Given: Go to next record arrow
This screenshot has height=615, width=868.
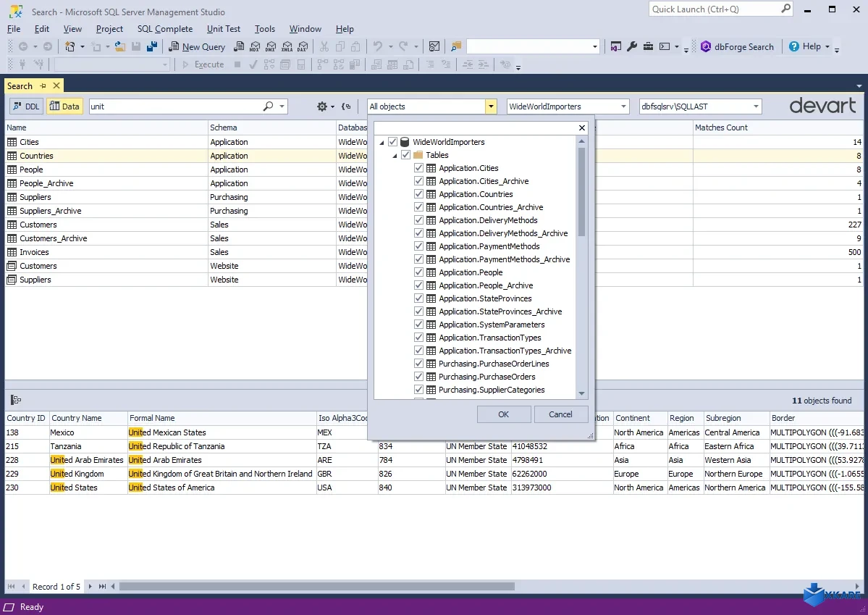Looking at the screenshot, I should pyautogui.click(x=90, y=586).
